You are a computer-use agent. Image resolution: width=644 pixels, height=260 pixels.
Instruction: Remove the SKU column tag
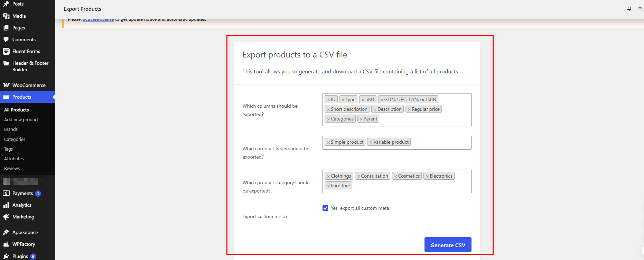pyautogui.click(x=363, y=100)
